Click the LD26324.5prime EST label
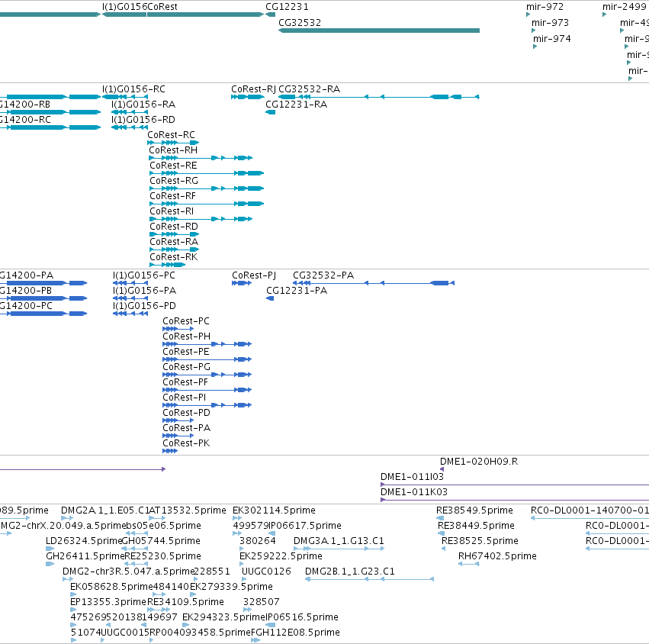This screenshot has width=649, height=644. coord(84,541)
